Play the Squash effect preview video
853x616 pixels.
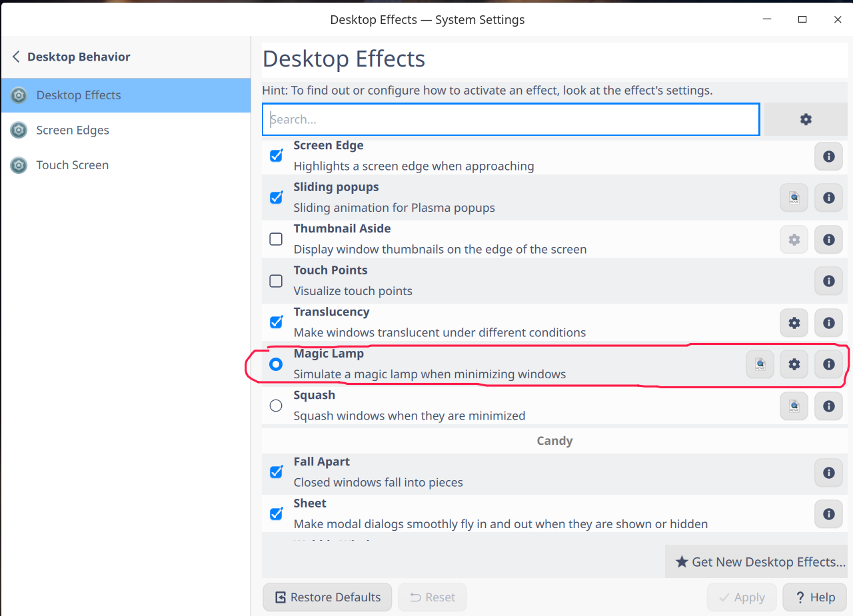[794, 406]
